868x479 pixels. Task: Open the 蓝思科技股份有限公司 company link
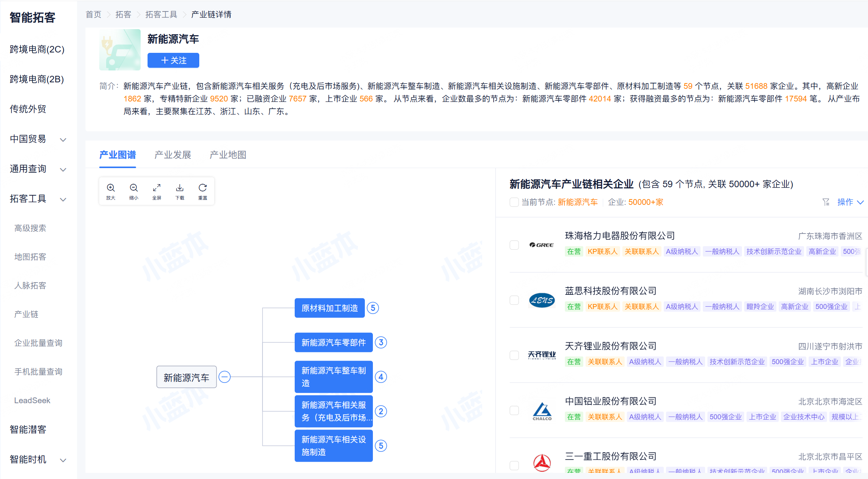(x=610, y=291)
